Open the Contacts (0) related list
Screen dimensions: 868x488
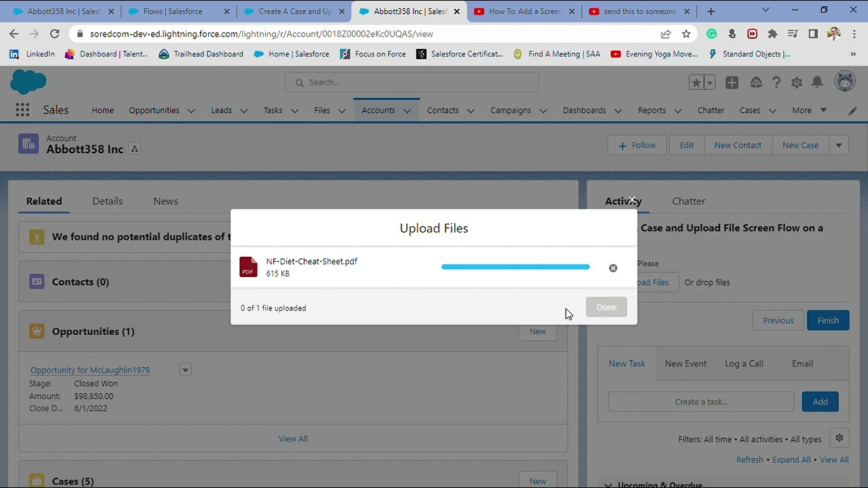coord(80,281)
